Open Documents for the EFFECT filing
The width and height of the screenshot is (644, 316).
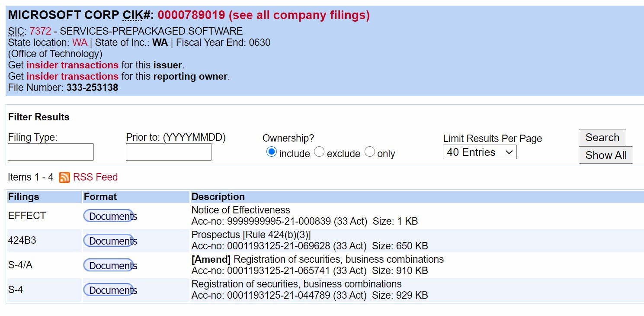(x=111, y=216)
